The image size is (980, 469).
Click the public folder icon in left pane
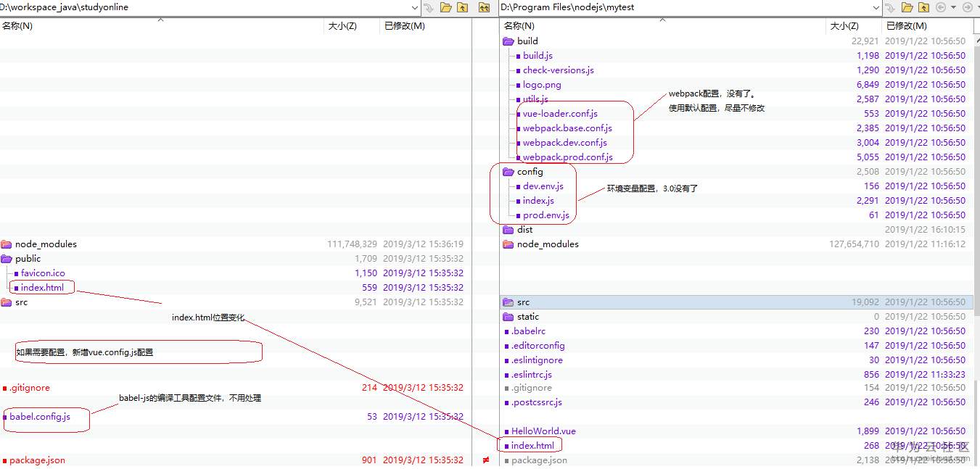[7, 259]
